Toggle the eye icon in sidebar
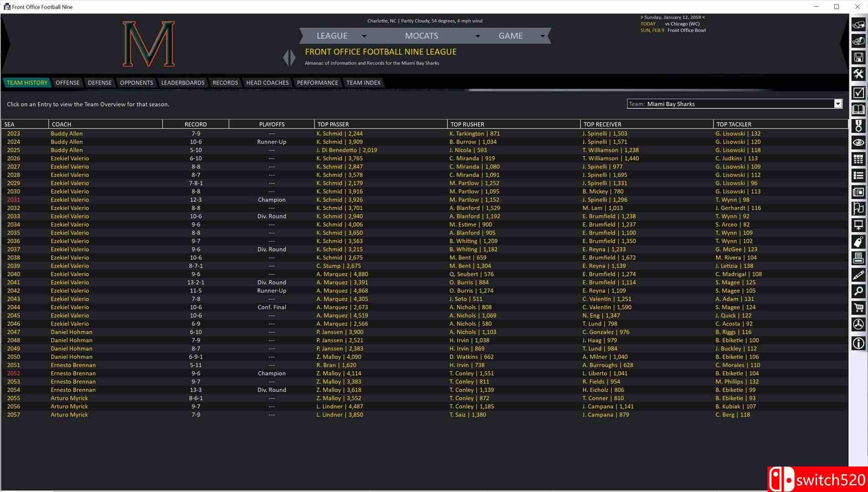Image resolution: width=868 pixels, height=492 pixels. coord(858,143)
